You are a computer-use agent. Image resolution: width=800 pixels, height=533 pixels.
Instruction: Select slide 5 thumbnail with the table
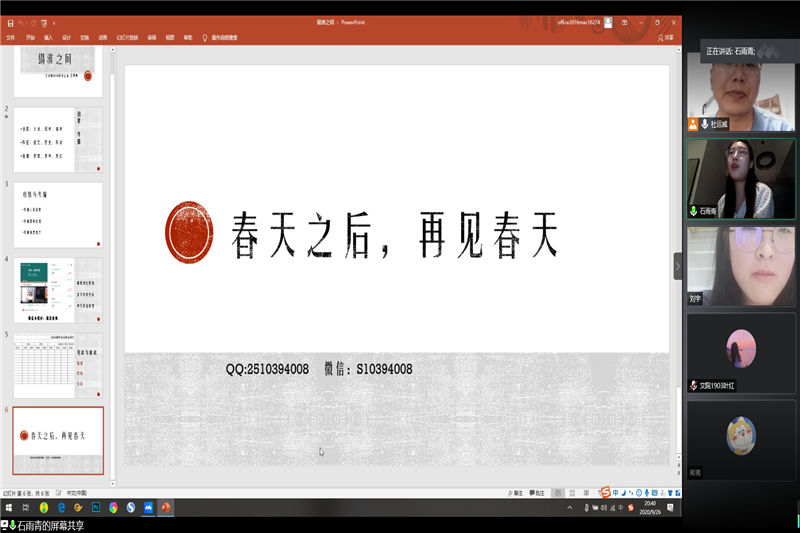click(57, 364)
